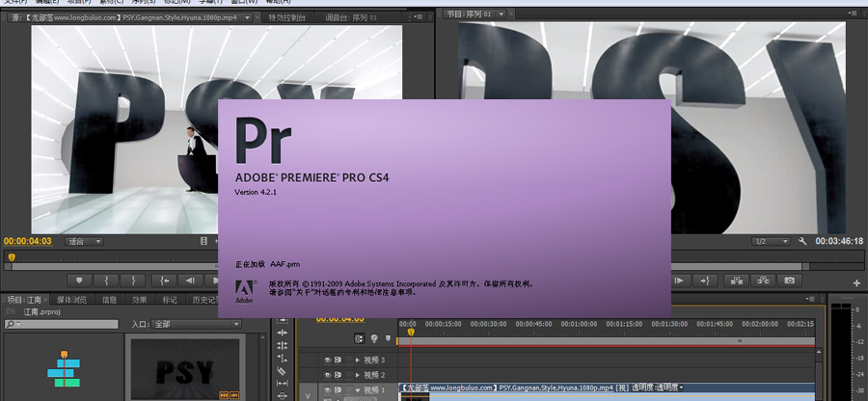The image size is (868, 401).
Task: Add unnumbered marker in source monitor
Action: 79,281
